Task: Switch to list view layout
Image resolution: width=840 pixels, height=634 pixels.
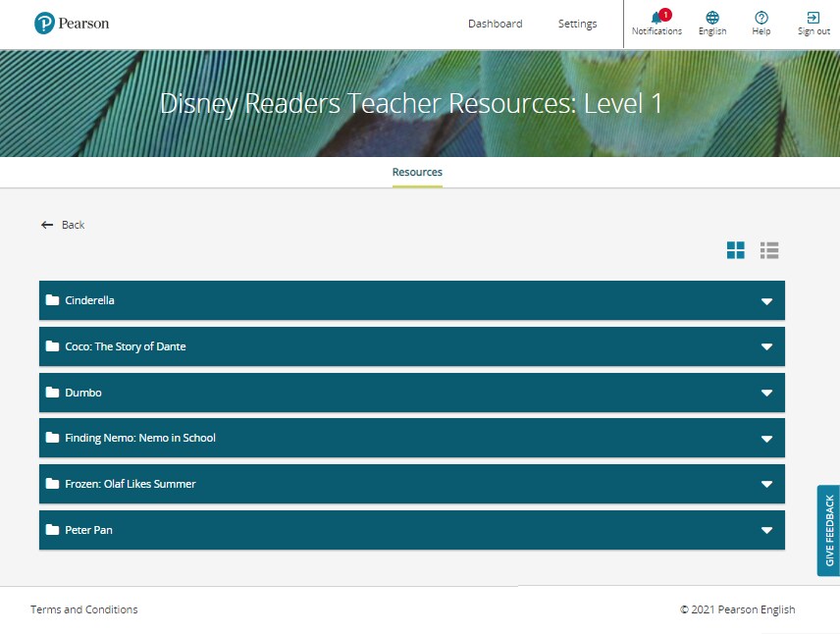Action: coord(769,250)
